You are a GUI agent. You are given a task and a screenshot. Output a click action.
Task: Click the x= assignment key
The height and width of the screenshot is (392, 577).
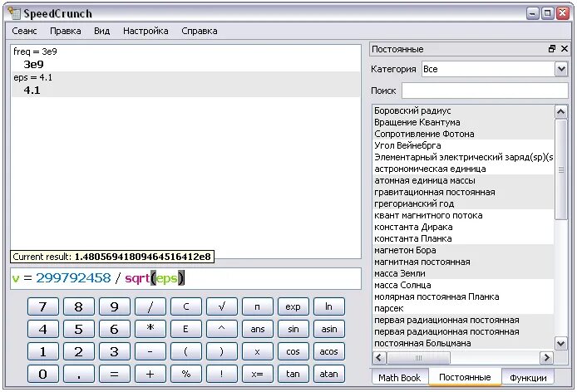(257, 374)
